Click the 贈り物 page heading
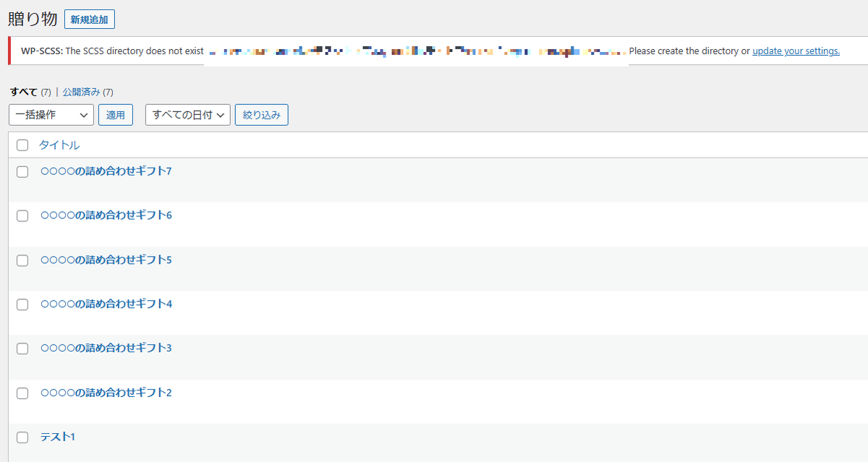Viewport: 868px width, 462px height. pyautogui.click(x=33, y=20)
